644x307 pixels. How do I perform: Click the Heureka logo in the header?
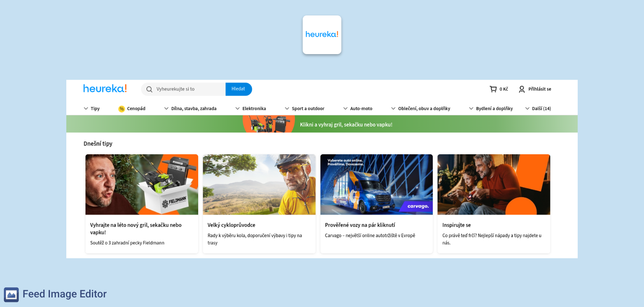pos(105,89)
